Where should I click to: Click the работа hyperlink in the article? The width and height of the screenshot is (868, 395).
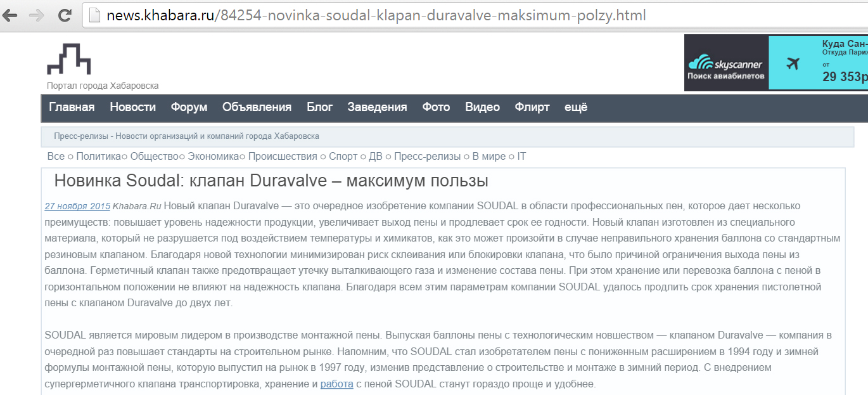coord(336,384)
